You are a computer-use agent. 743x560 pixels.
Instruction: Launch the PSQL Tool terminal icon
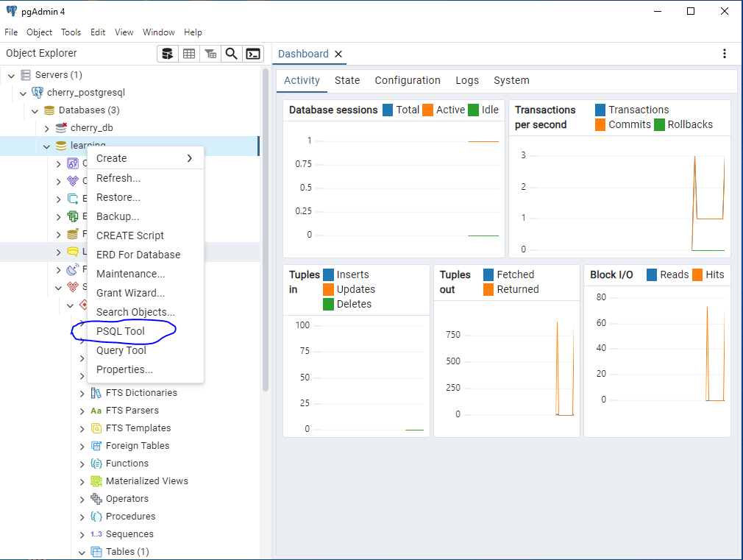click(252, 54)
